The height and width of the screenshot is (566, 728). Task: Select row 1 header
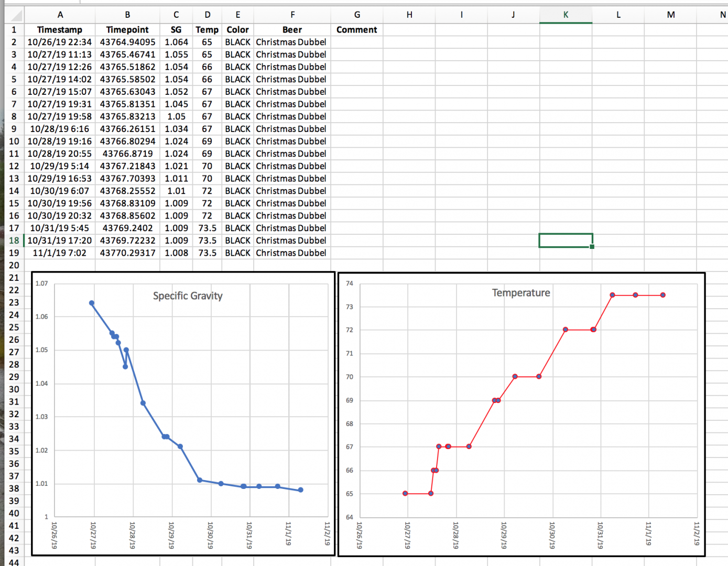[x=14, y=30]
